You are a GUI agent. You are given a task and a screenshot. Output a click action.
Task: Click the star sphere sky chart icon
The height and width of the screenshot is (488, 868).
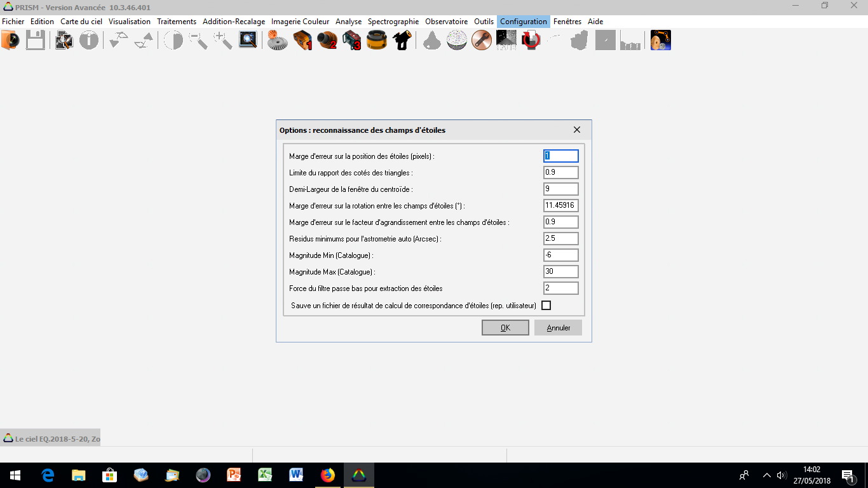(457, 41)
